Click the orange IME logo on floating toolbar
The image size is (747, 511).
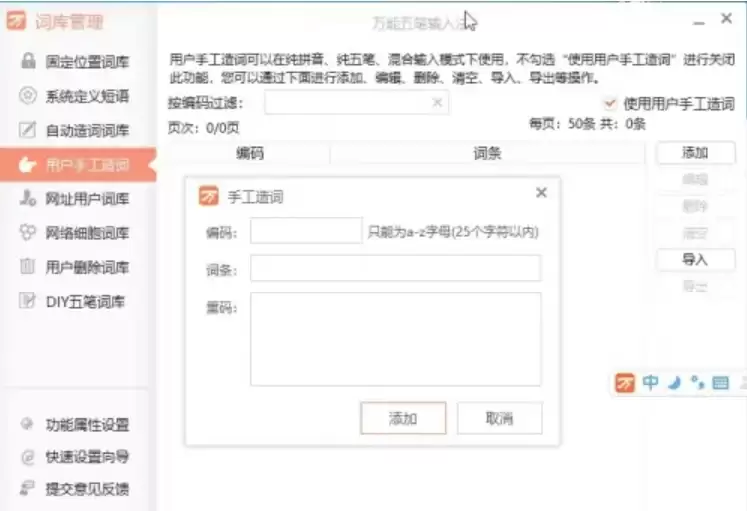(625, 383)
